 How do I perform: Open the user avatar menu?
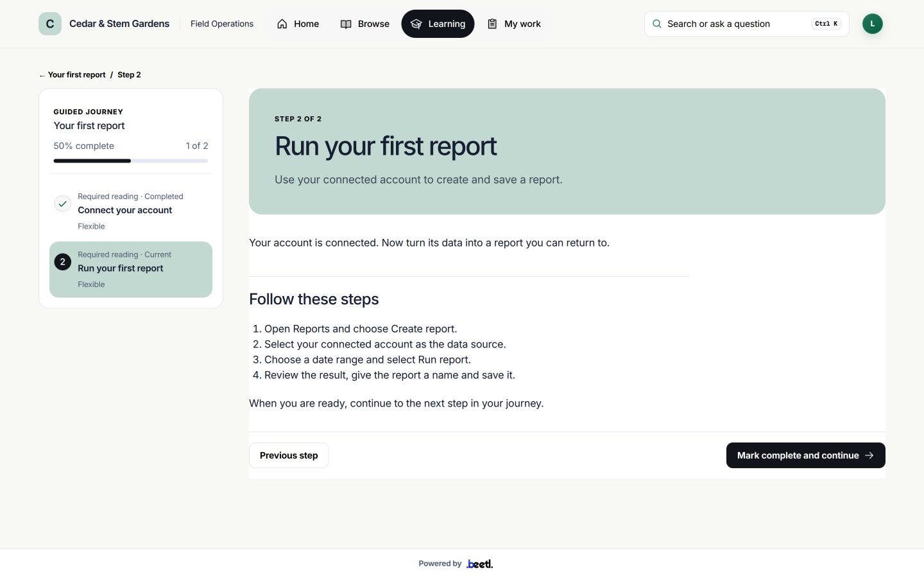coord(873,24)
